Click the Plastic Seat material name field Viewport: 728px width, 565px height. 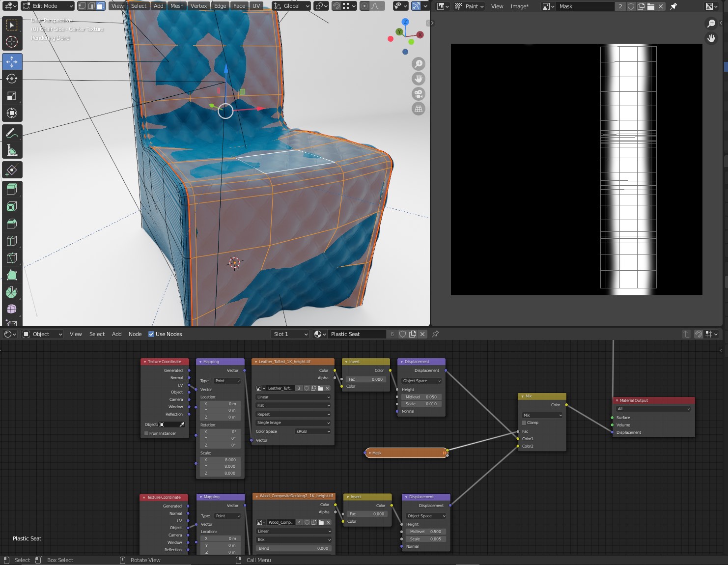(357, 334)
